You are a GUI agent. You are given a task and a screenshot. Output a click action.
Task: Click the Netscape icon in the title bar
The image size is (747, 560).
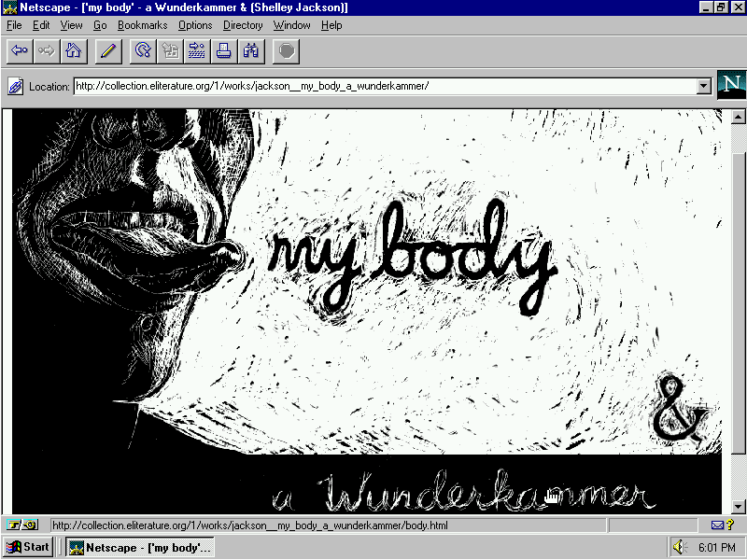9,7
